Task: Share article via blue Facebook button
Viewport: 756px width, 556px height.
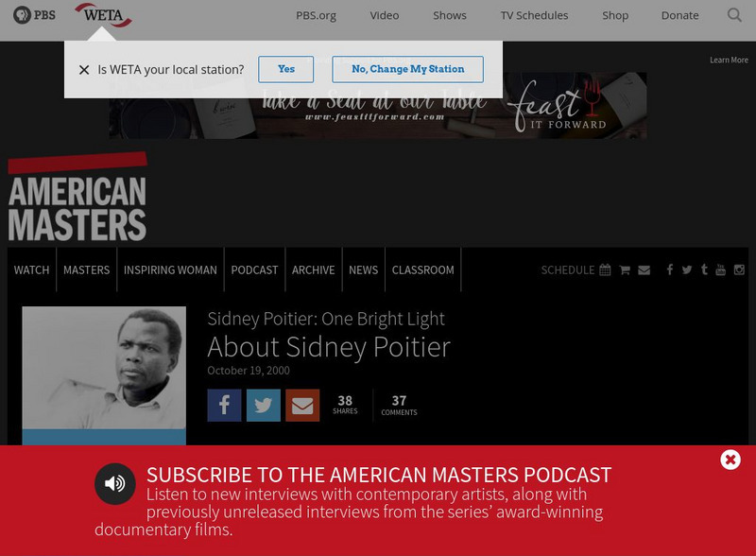Action: tap(224, 406)
